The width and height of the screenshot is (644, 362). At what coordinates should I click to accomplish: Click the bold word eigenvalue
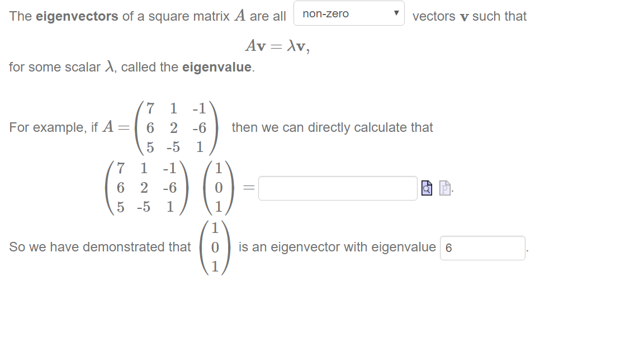click(216, 67)
